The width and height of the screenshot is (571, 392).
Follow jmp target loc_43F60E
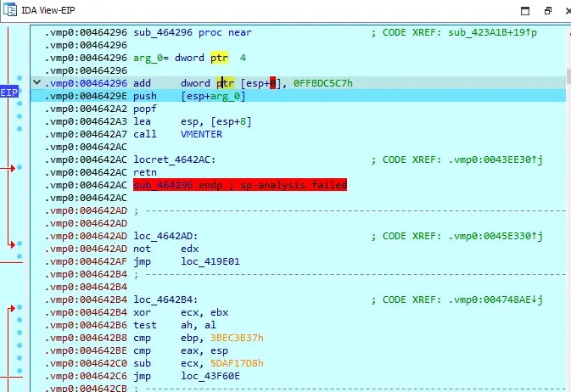tap(210, 377)
